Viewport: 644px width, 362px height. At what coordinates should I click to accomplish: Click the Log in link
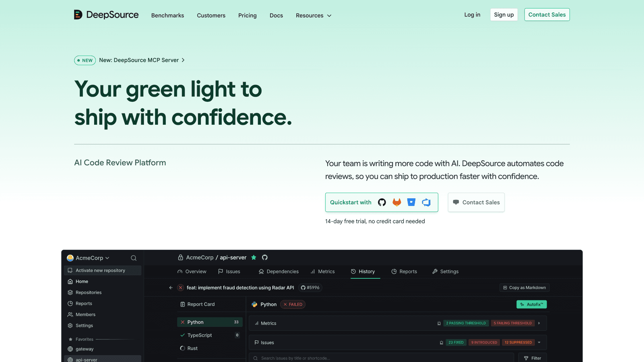472,15
